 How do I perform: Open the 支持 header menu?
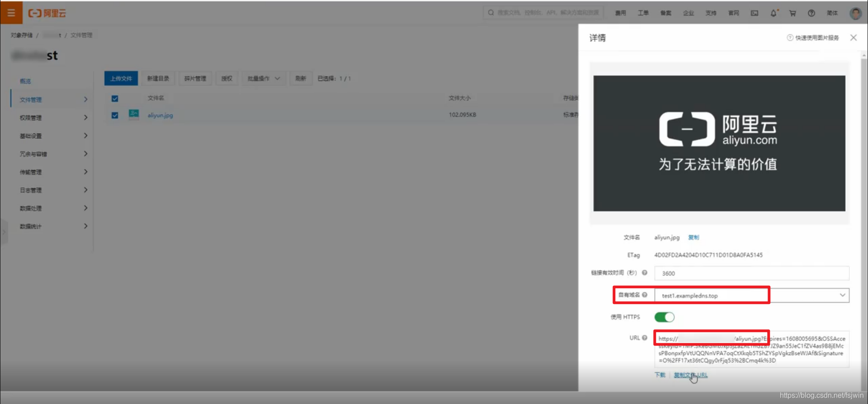pos(711,13)
